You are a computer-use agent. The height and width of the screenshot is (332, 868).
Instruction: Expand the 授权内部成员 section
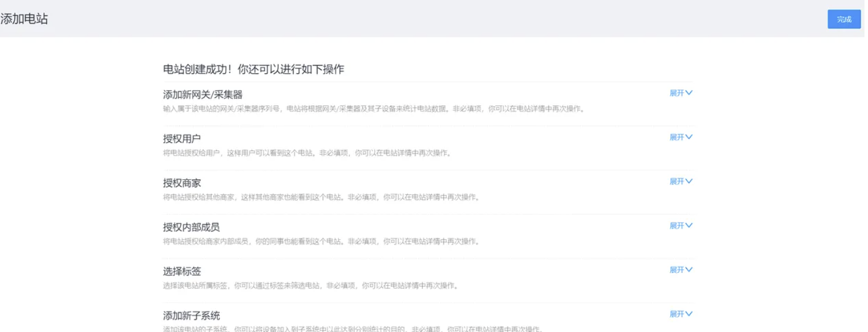point(681,225)
